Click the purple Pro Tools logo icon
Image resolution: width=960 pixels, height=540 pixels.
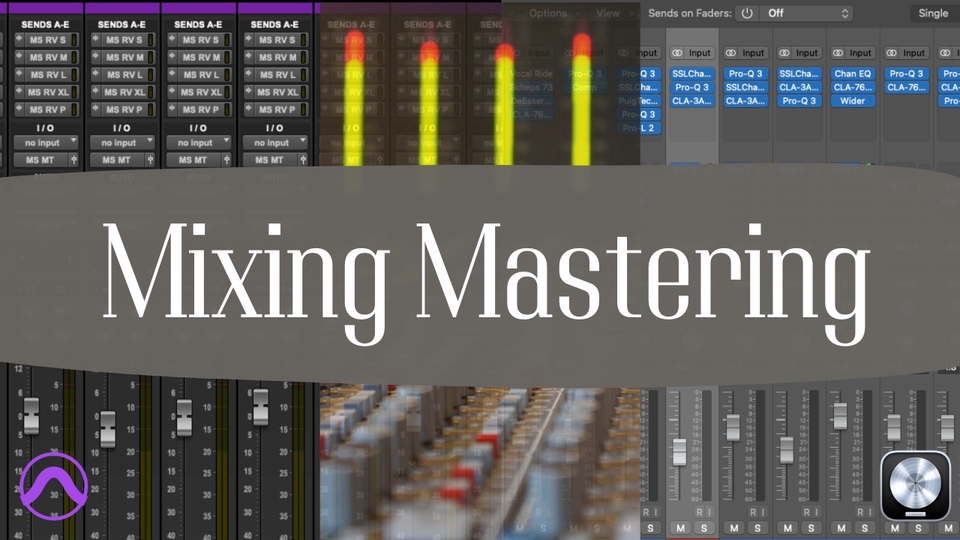point(57,485)
